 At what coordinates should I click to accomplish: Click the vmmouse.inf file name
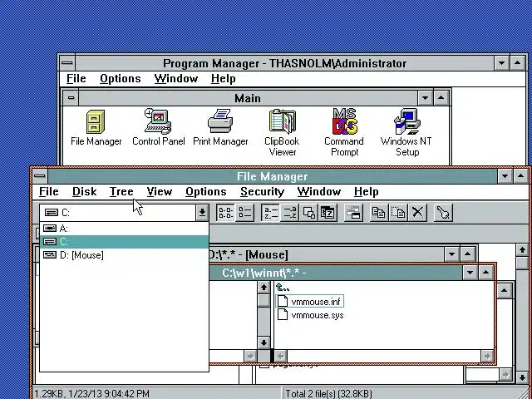point(316,301)
